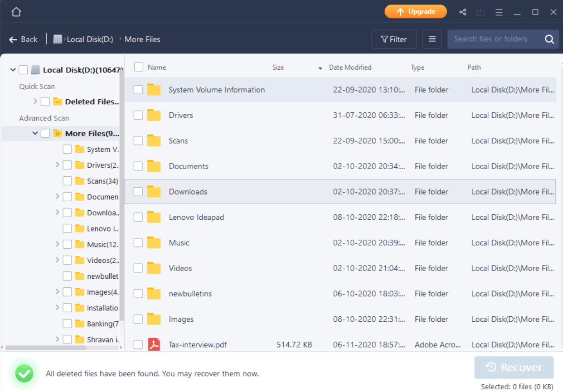The image size is (563, 392).
Task: Click the Images folder icon in file list
Action: point(154,319)
